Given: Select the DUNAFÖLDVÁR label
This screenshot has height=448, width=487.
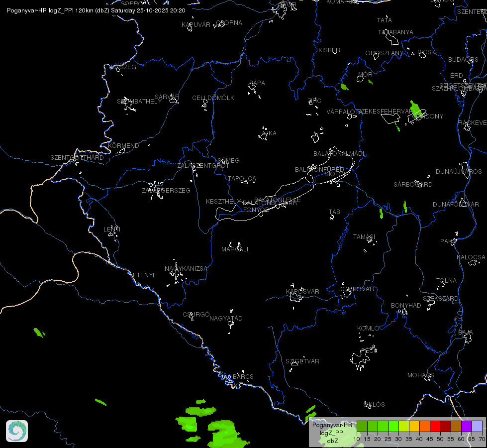Looking at the screenshot, I should 456,205.
